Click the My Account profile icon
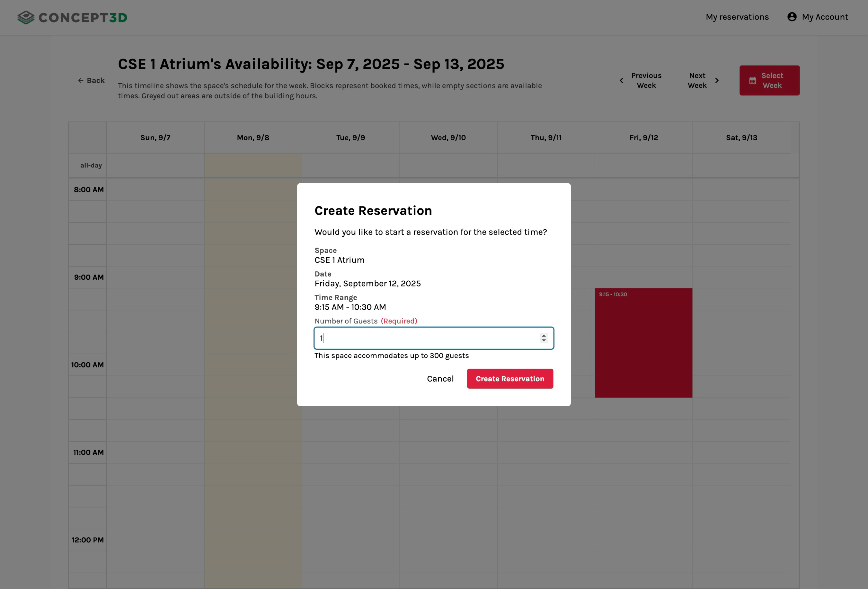The height and width of the screenshot is (589, 868). (x=792, y=17)
